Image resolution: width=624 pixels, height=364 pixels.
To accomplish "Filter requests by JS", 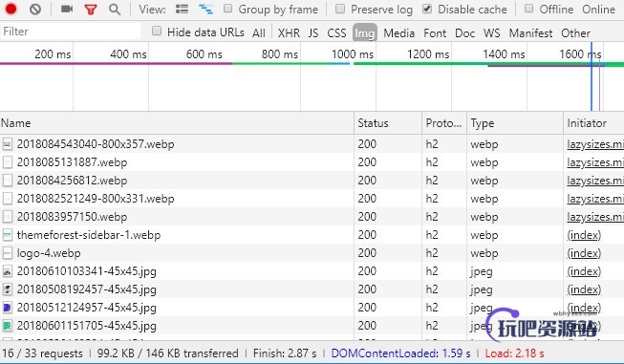I will [x=313, y=33].
